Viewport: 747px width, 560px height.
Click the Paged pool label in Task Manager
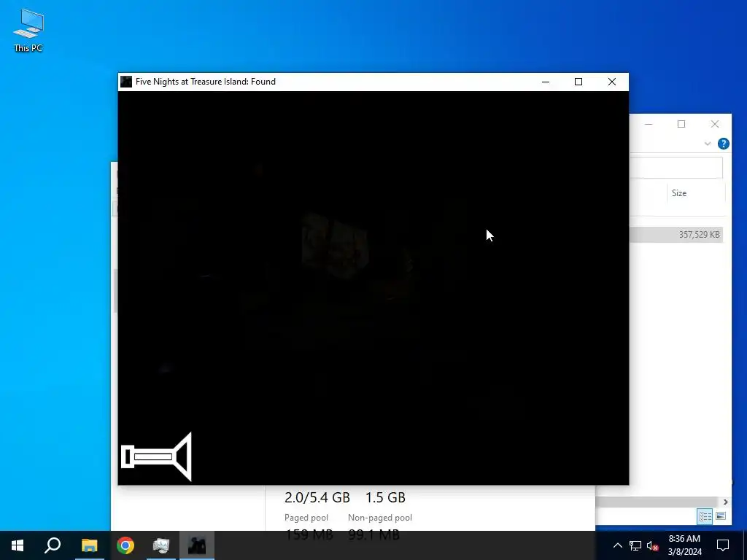[x=306, y=518]
